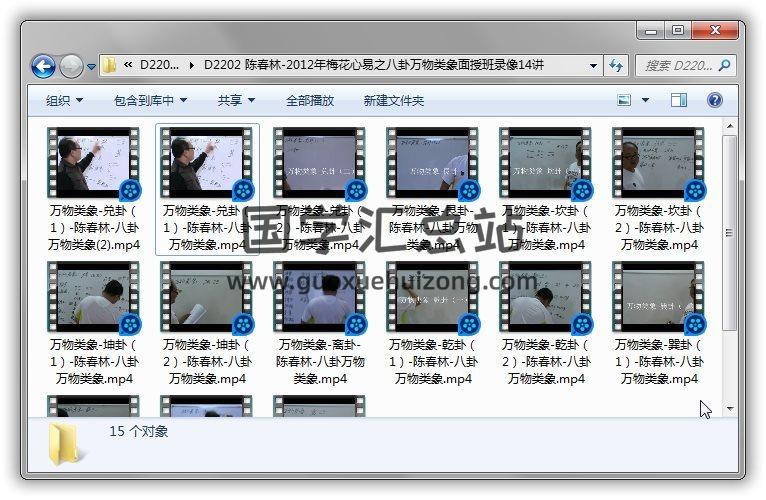The height and width of the screenshot is (500, 766).
Task: Click the magnifier search icon
Action: tap(725, 65)
